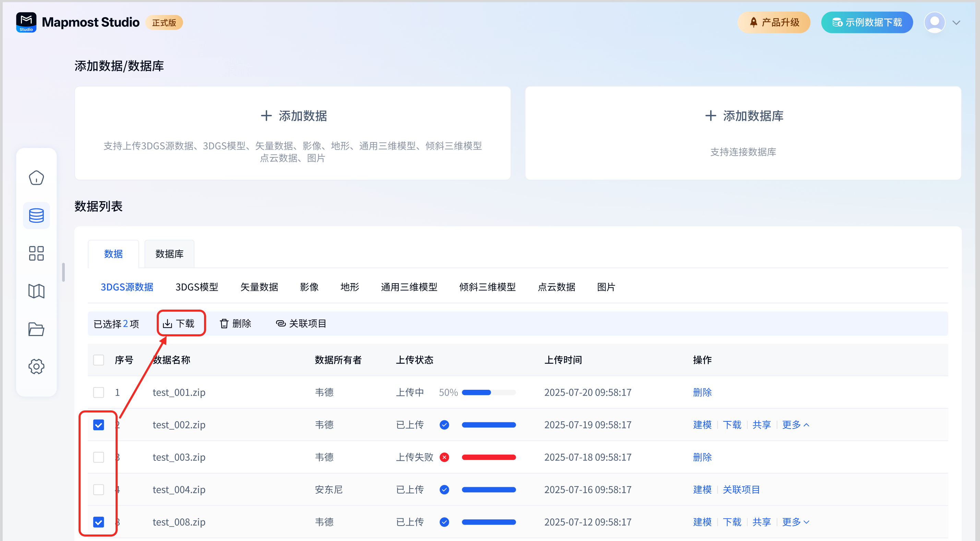This screenshot has height=541, width=980.
Task: Open the home pentagon sidebar icon
Action: tap(36, 178)
